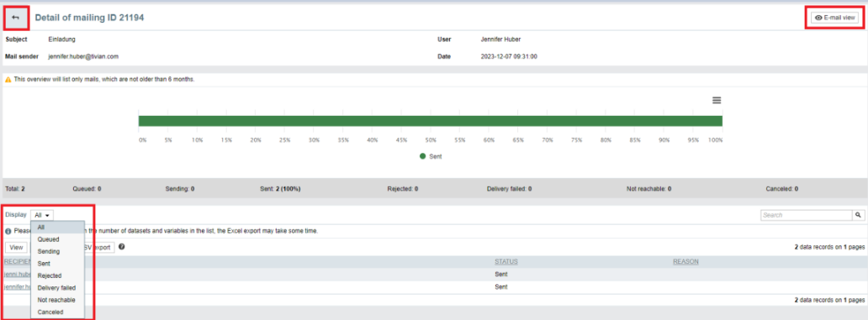
Task: Select All in the Display list
Action: pos(57,227)
